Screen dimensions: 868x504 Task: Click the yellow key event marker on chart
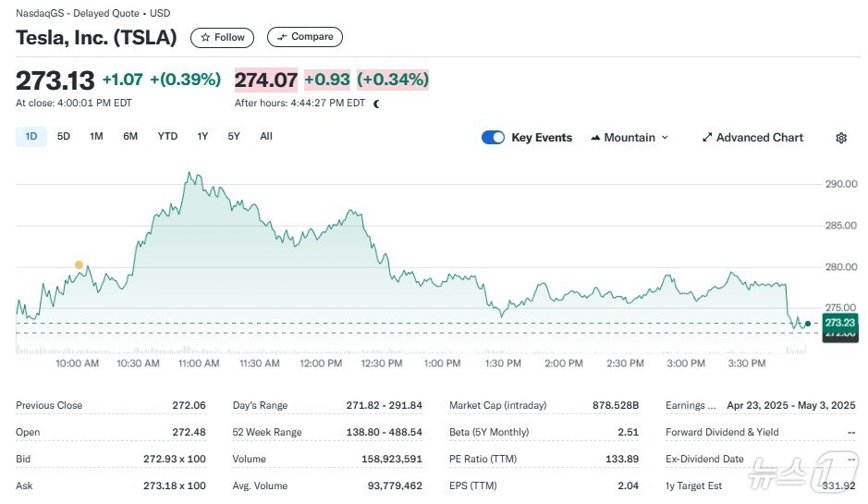pyautogui.click(x=79, y=265)
